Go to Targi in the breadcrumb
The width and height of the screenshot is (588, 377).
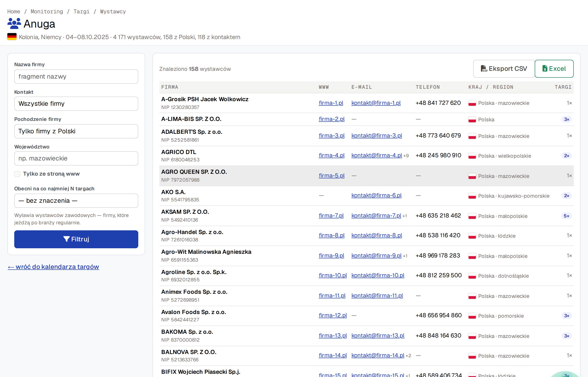click(82, 11)
